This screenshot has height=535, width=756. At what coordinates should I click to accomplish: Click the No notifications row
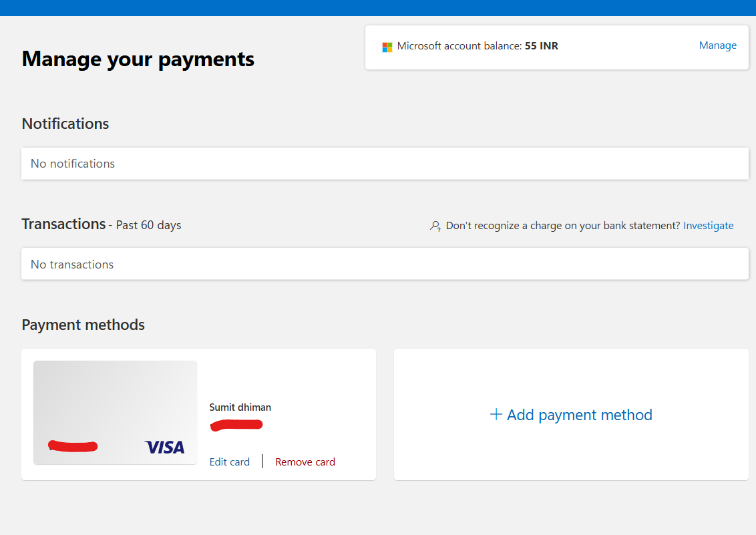coord(385,164)
